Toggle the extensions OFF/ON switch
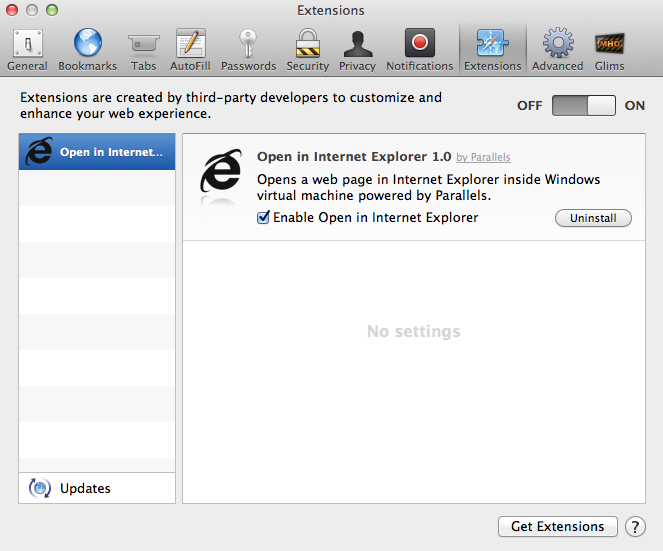Viewport: 663px width, 551px height. point(584,105)
